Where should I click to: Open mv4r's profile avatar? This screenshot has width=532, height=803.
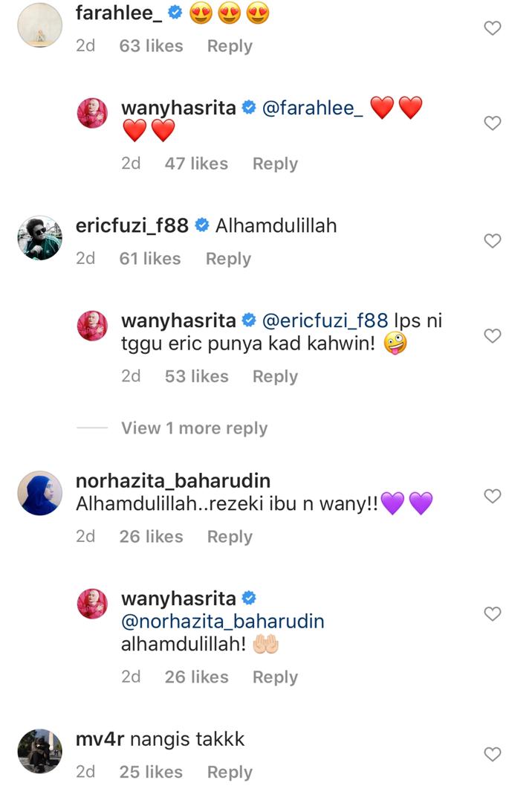(x=40, y=751)
